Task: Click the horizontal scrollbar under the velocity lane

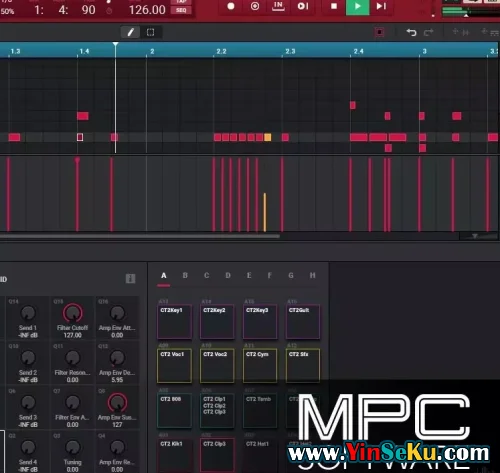Action: (139, 236)
